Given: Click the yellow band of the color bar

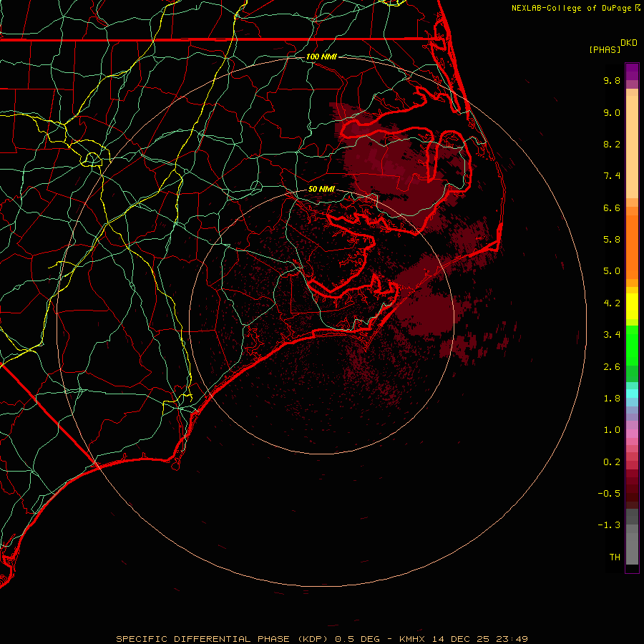Looking at the screenshot, I should (x=632, y=306).
